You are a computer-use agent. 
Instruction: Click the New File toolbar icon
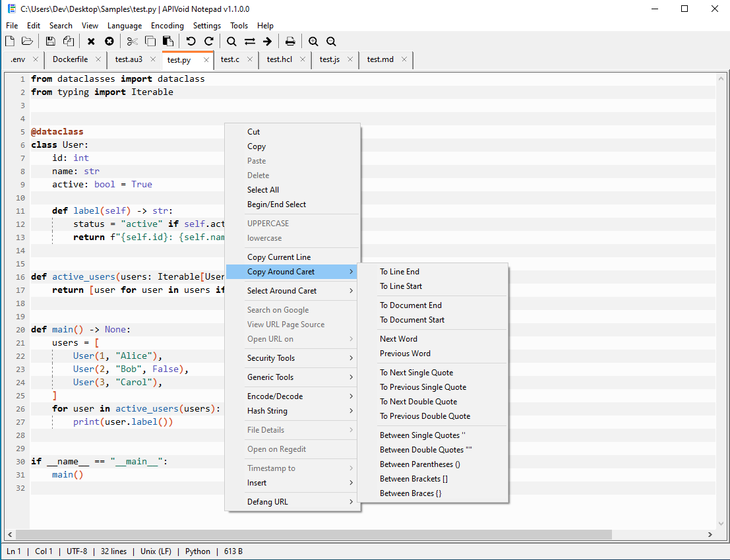(x=10, y=42)
